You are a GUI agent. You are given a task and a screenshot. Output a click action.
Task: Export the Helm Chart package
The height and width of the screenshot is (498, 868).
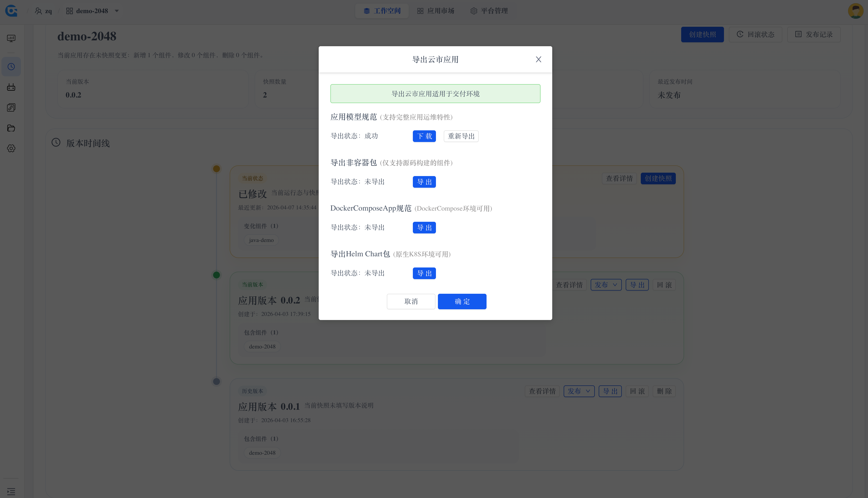click(x=424, y=273)
